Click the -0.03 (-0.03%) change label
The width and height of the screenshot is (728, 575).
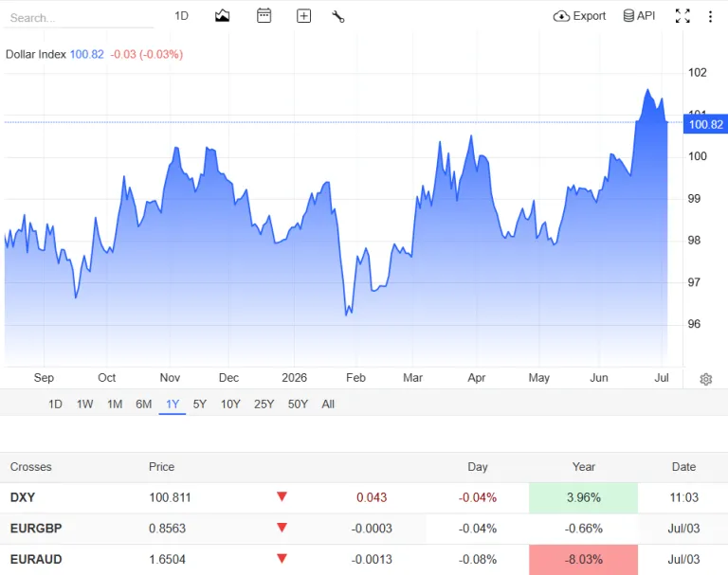pos(147,54)
